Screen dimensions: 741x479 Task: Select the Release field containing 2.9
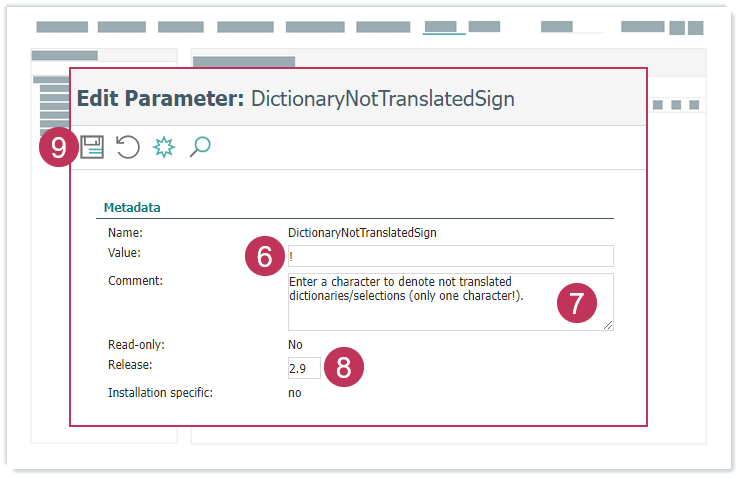click(x=303, y=368)
